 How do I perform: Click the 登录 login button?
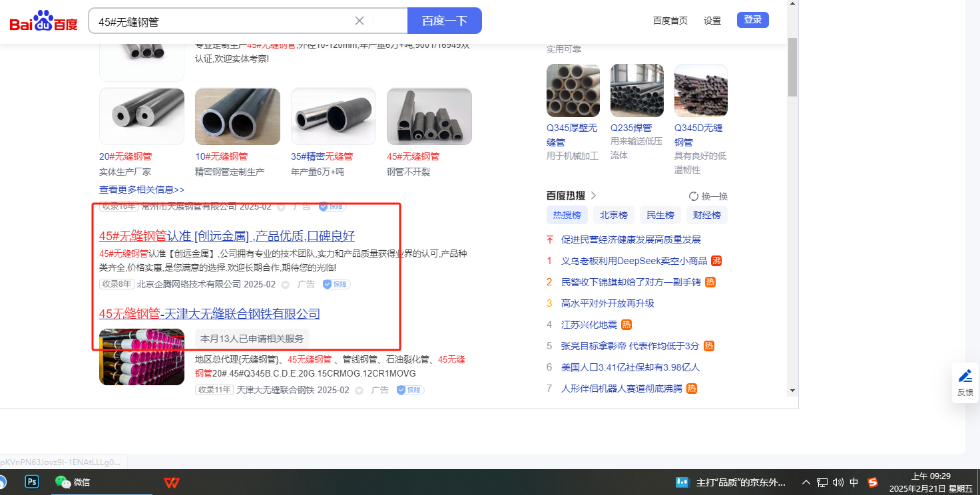tap(753, 20)
